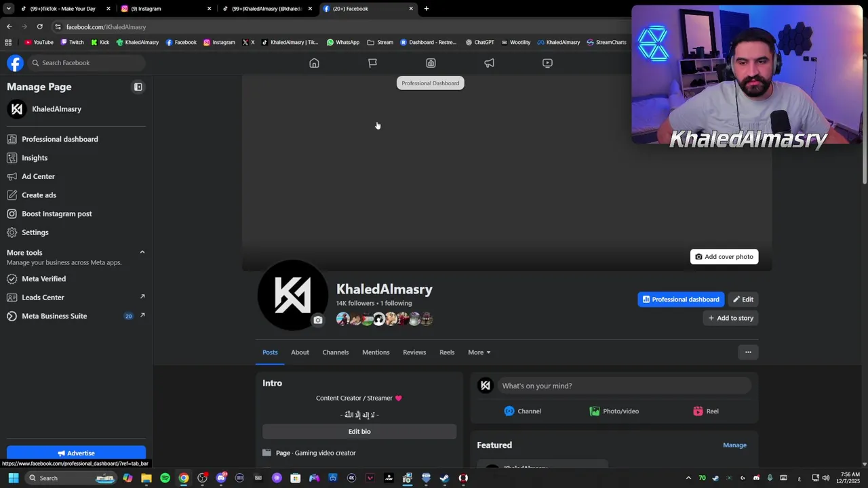Click the blue Advertise button
The image size is (868, 488).
point(76,453)
